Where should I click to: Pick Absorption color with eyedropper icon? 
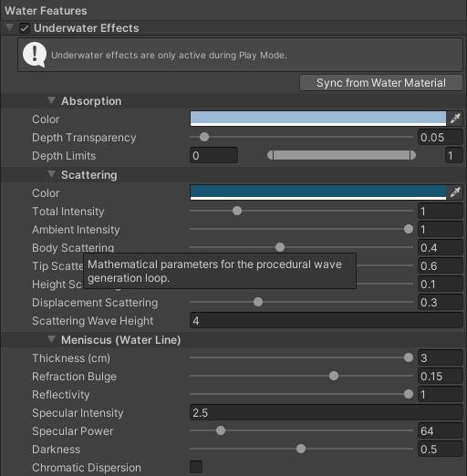(455, 119)
